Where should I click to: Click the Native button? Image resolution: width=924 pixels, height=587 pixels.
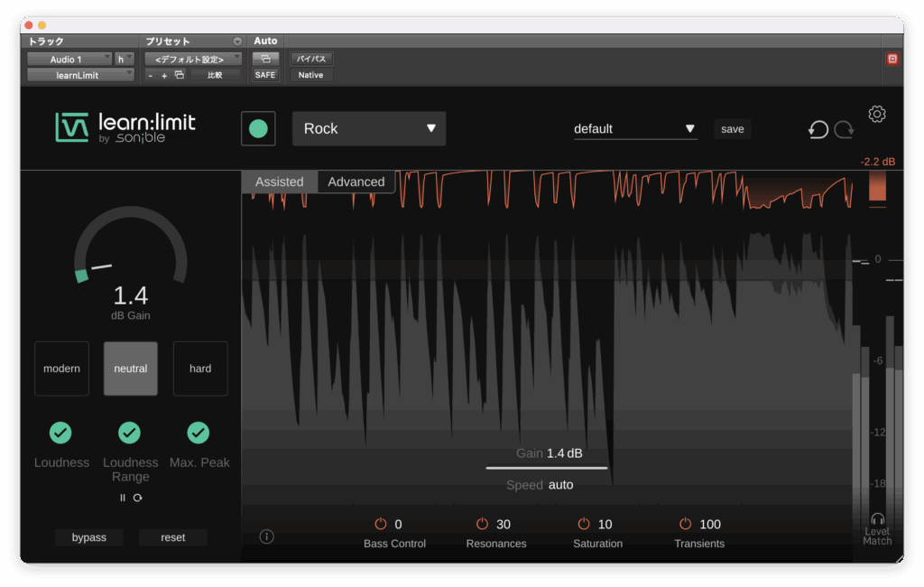tap(310, 75)
